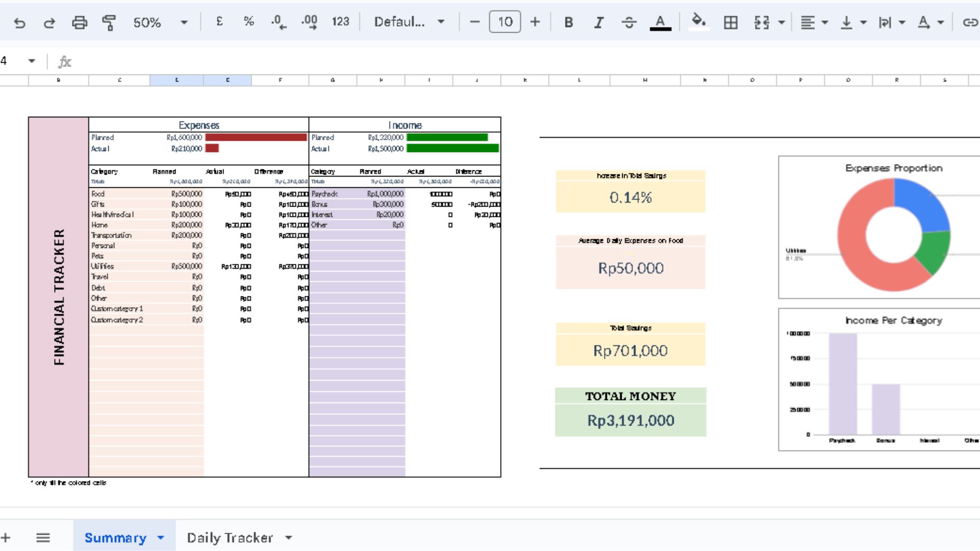Toggle bold formatting
The width and height of the screenshot is (980, 551).
[569, 22]
